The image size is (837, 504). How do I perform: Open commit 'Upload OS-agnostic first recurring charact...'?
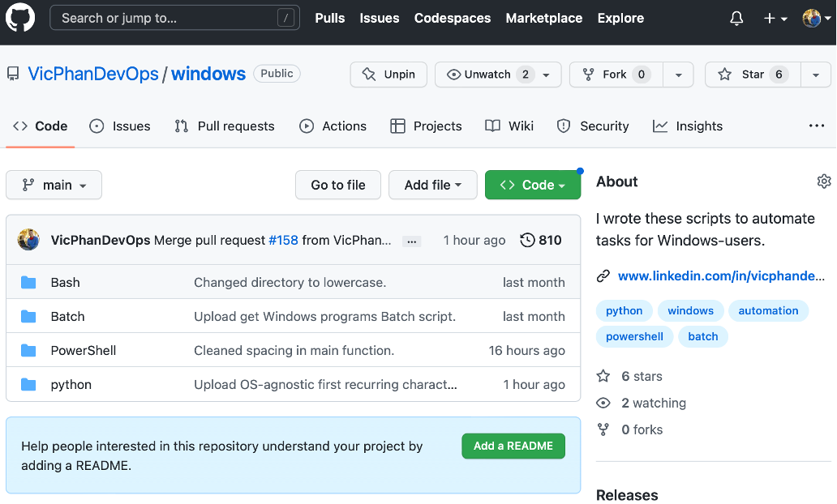coord(325,385)
